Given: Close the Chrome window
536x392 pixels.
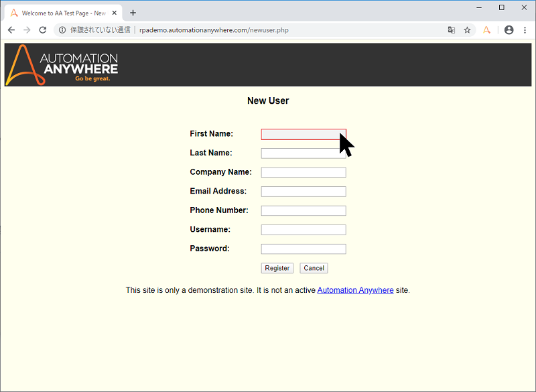Looking at the screenshot, I should click(524, 7).
